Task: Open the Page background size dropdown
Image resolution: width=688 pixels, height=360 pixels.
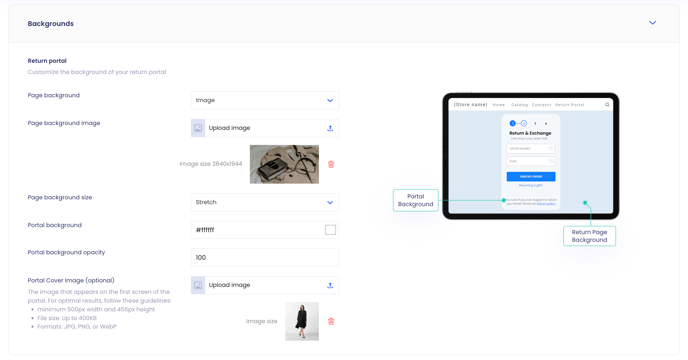Action: [x=265, y=202]
